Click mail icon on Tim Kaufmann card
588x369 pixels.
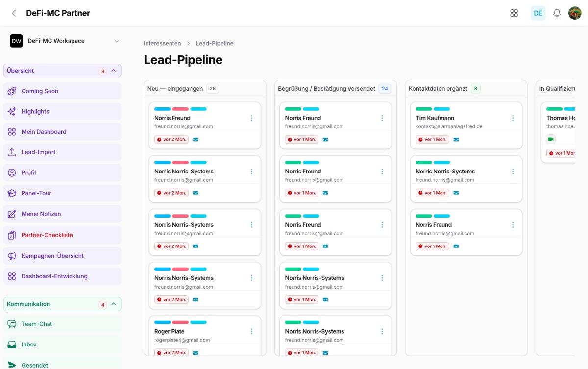point(456,140)
